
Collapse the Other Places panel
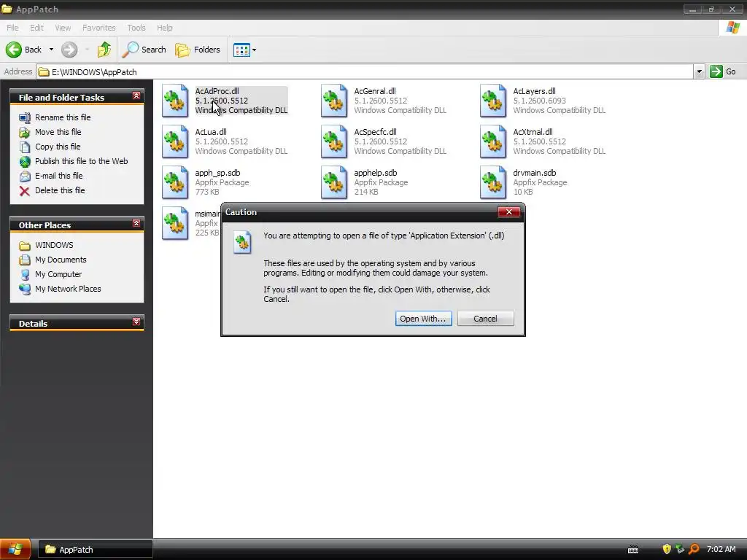coord(136,223)
